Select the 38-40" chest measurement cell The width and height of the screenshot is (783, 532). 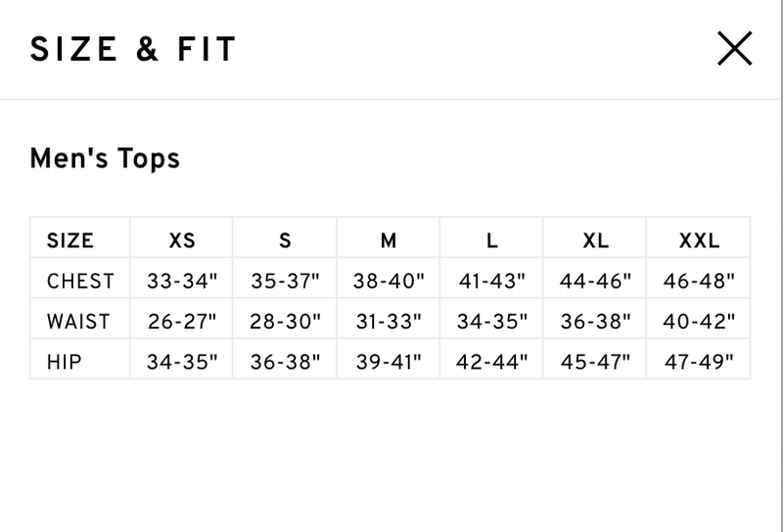pos(389,281)
